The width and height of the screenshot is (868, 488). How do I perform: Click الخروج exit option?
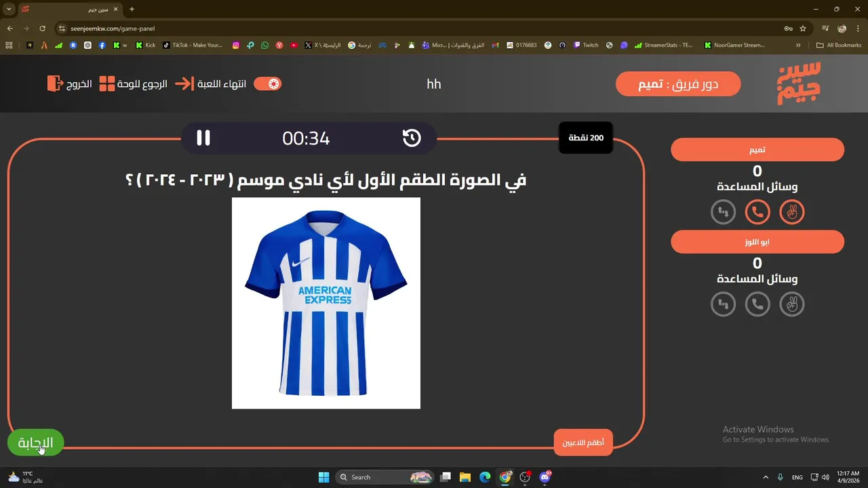click(70, 84)
